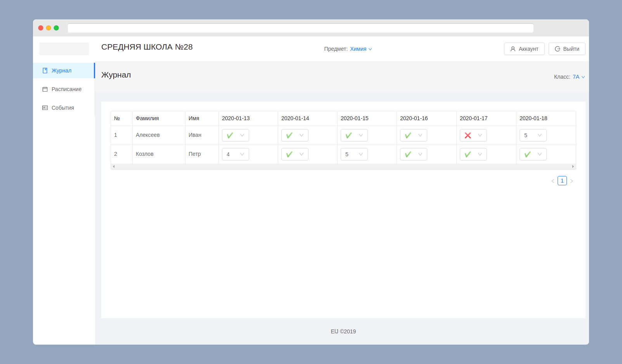Click the horizontal scrollbar under the table
622x364 pixels.
pyautogui.click(x=343, y=167)
